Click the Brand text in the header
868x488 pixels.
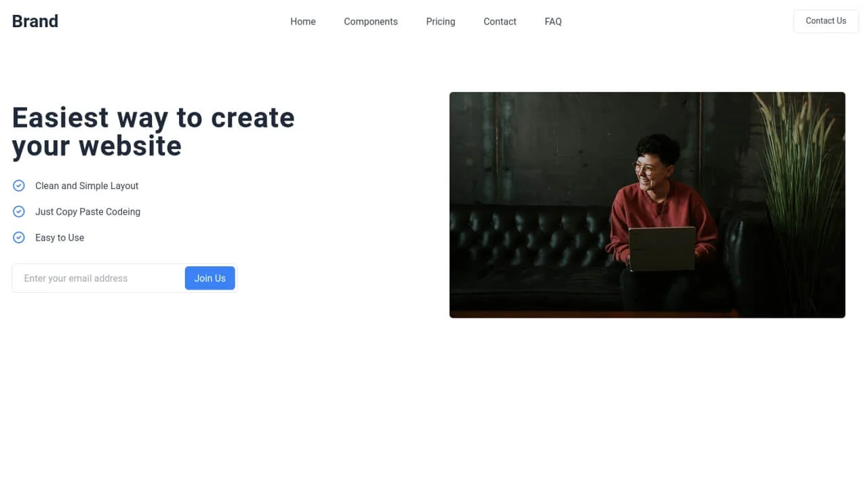[35, 21]
